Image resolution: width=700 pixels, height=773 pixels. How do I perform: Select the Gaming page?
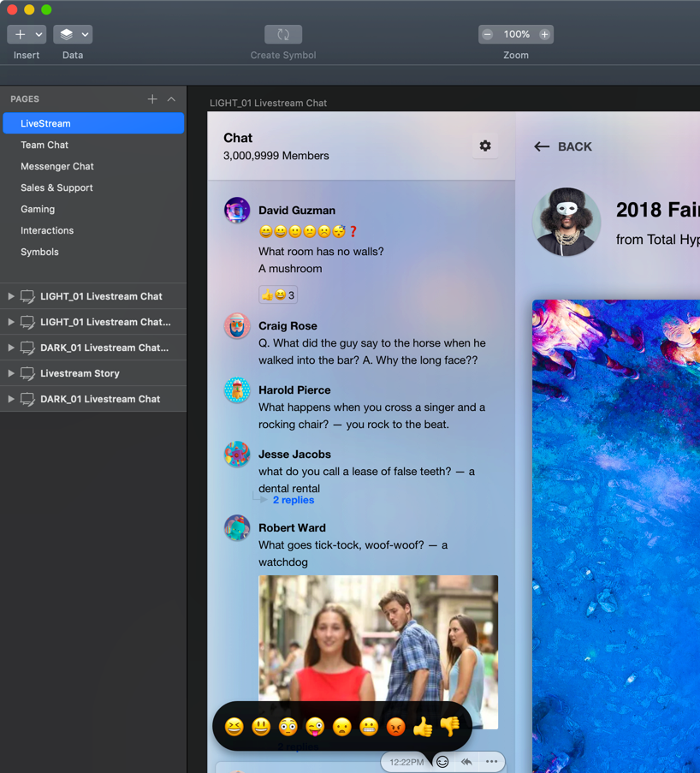click(x=38, y=209)
